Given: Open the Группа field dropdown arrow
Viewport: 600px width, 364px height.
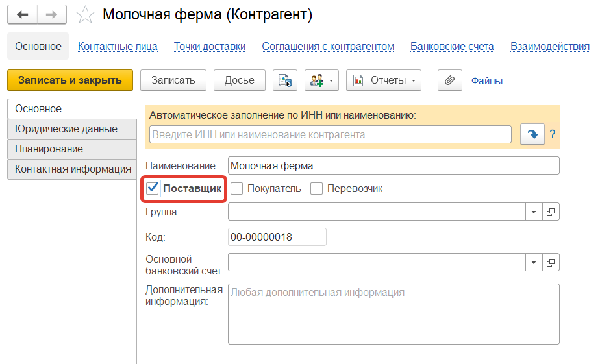Looking at the screenshot, I should [x=533, y=212].
